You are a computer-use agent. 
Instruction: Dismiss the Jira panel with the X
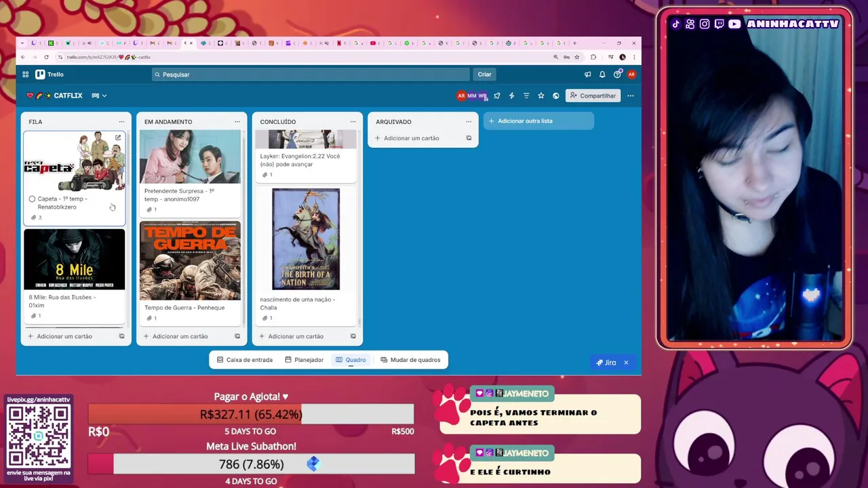pyautogui.click(x=626, y=363)
